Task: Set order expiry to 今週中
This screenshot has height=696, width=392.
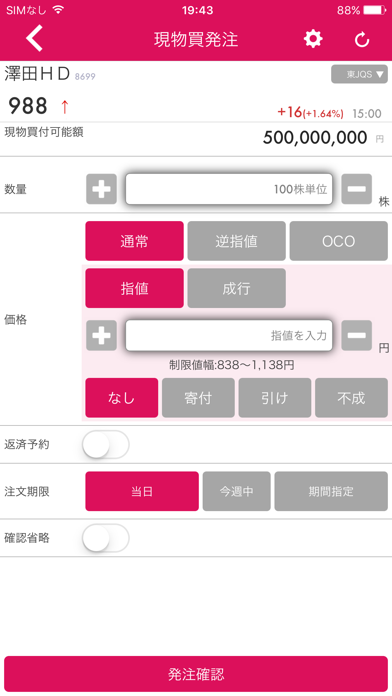Action: [236, 491]
